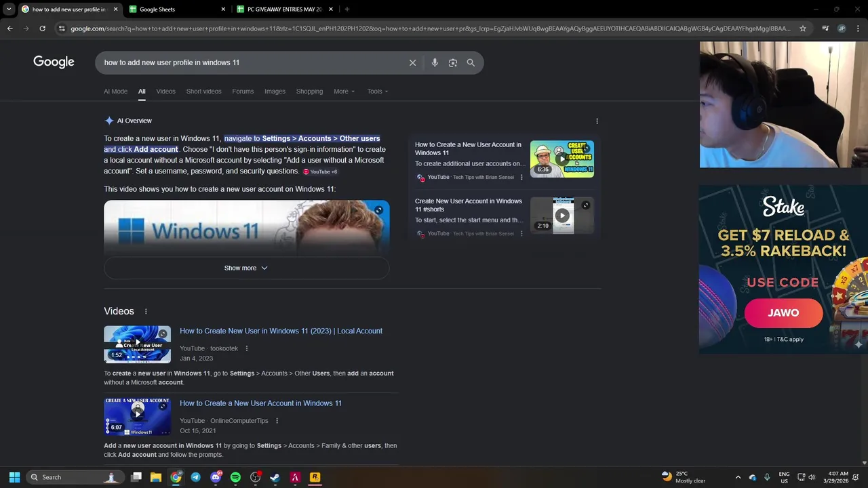Image resolution: width=868 pixels, height=488 pixels.
Task: Expand the More search filters dropdown
Action: [x=344, y=91]
